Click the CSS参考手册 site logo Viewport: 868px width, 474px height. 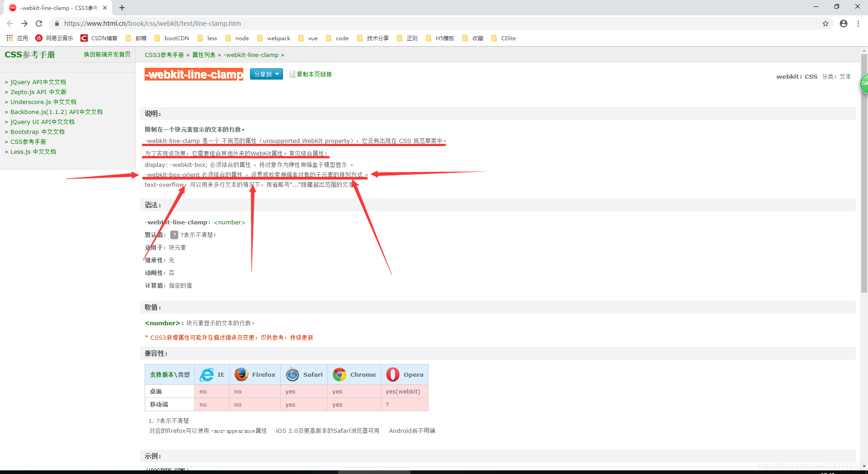click(30, 55)
